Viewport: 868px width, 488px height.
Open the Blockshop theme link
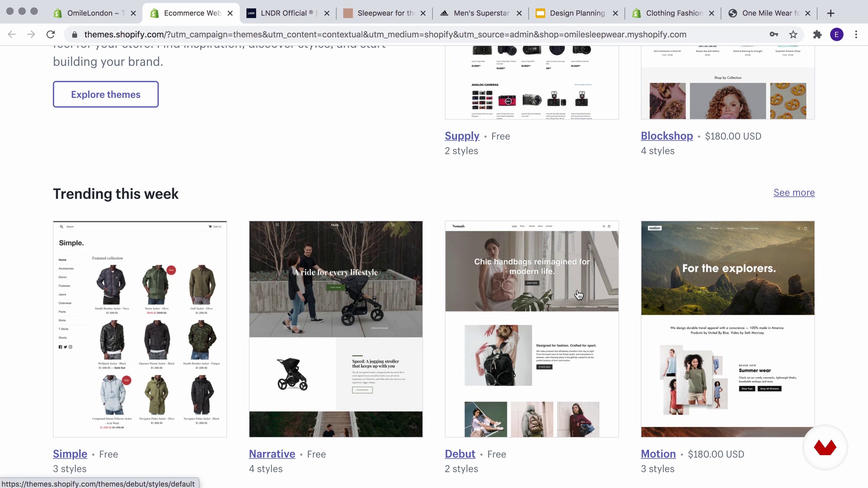(x=667, y=136)
